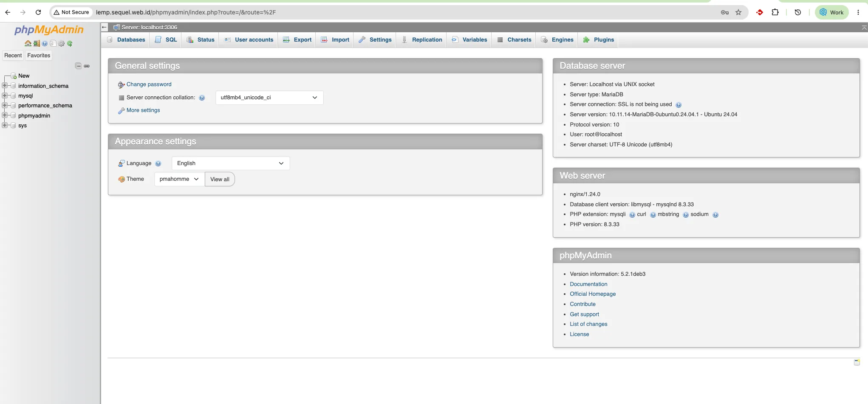
Task: Click the help icon after curl extension
Action: pos(653,215)
